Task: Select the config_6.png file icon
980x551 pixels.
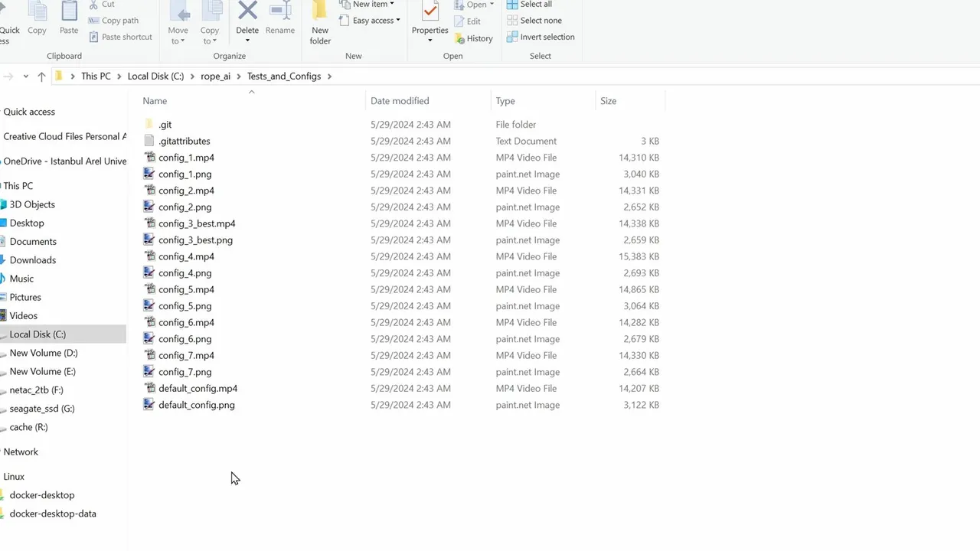Action: (149, 338)
